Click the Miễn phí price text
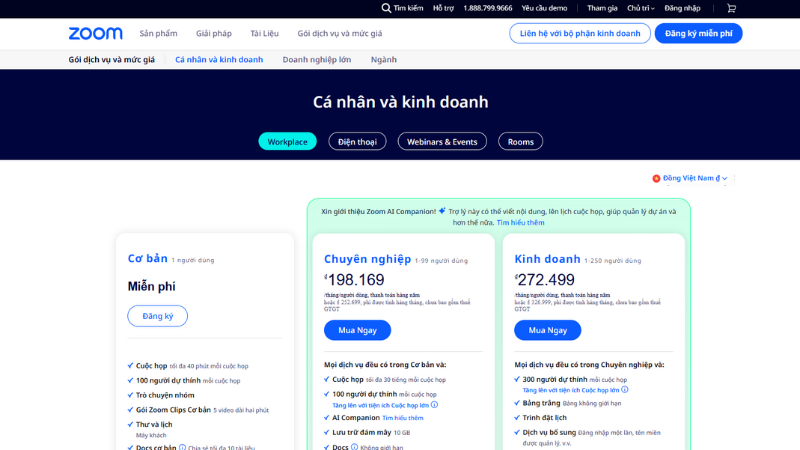This screenshot has height=450, width=800. click(x=152, y=286)
